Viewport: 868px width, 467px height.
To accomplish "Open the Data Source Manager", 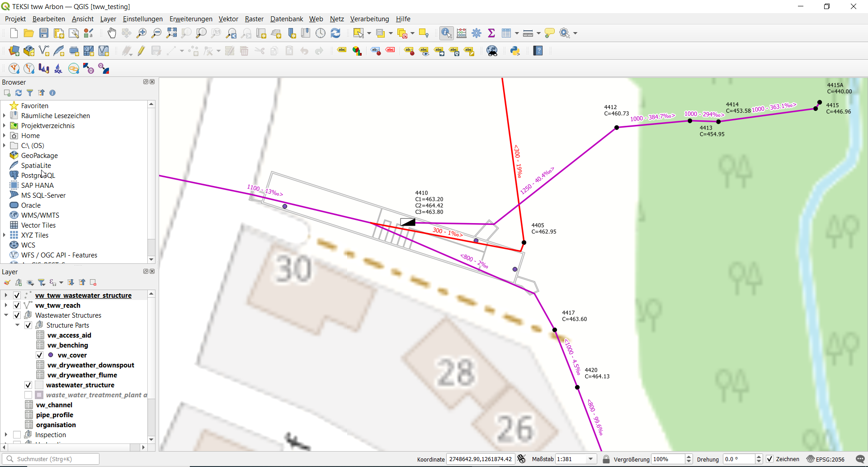I will [x=14, y=51].
